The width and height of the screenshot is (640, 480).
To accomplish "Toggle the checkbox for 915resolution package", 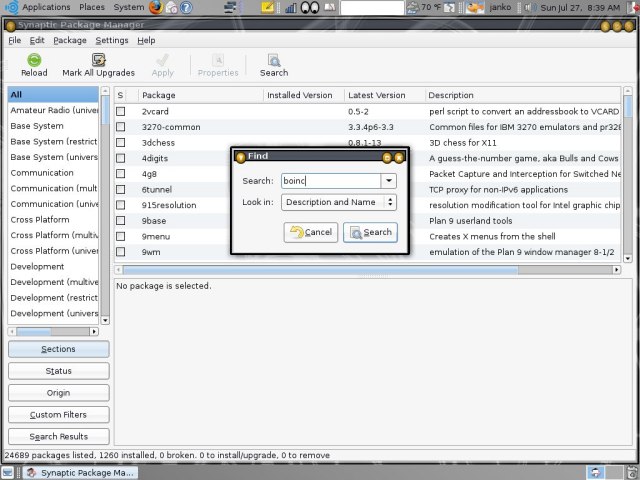I will click(x=120, y=205).
